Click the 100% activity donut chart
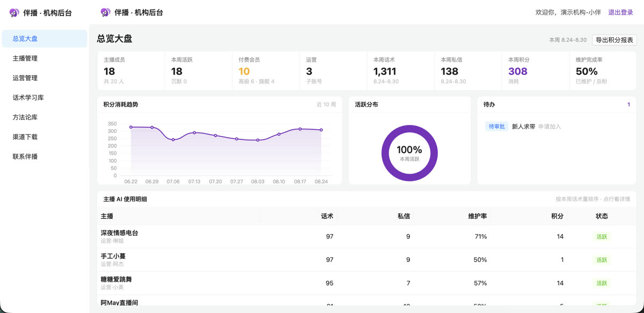The image size is (644, 313). tap(409, 153)
